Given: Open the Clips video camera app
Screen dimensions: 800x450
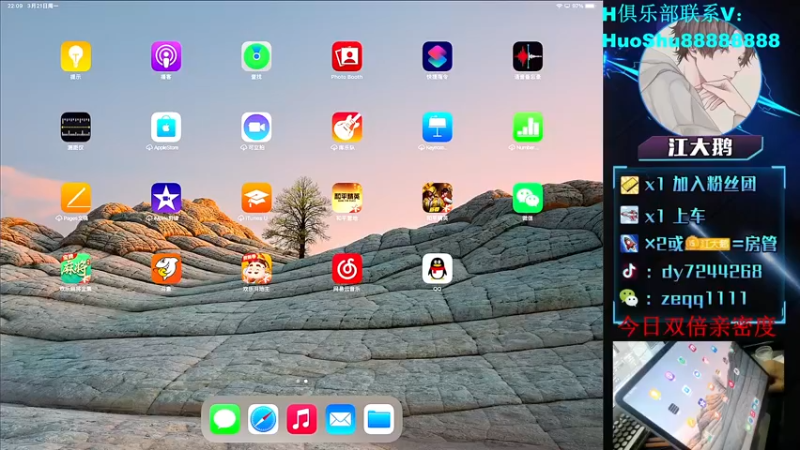Looking at the screenshot, I should [x=256, y=127].
